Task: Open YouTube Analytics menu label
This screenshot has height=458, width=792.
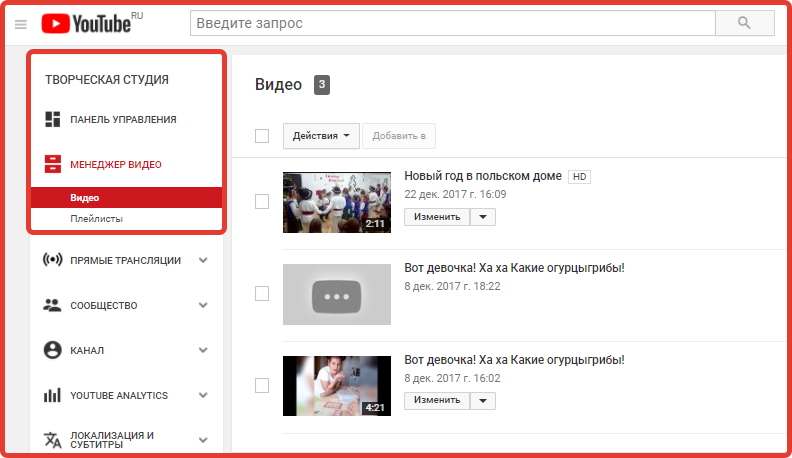Action: point(119,395)
